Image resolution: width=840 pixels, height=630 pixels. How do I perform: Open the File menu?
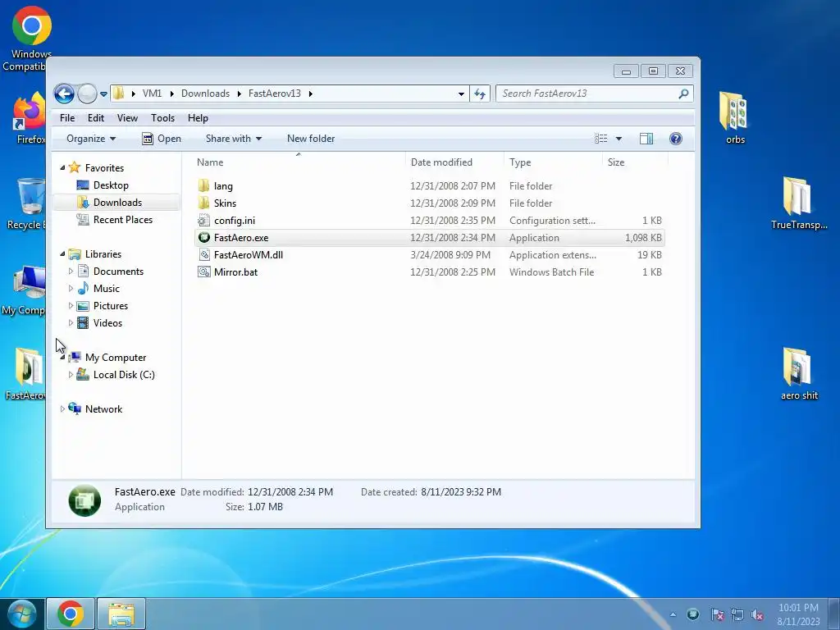[67, 118]
